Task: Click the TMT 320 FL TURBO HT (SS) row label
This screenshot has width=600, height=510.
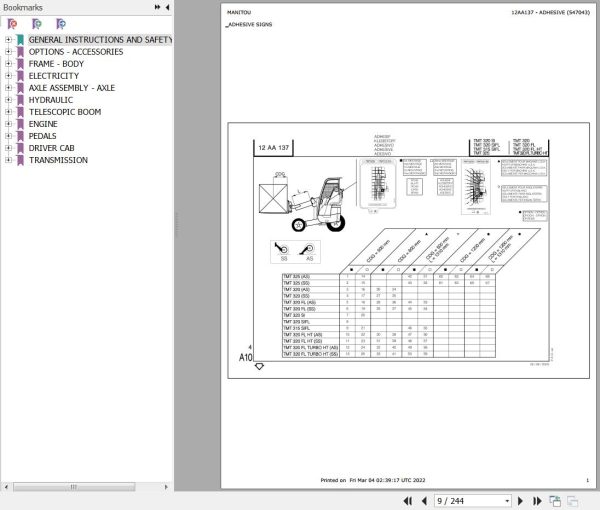Action: coord(310,354)
